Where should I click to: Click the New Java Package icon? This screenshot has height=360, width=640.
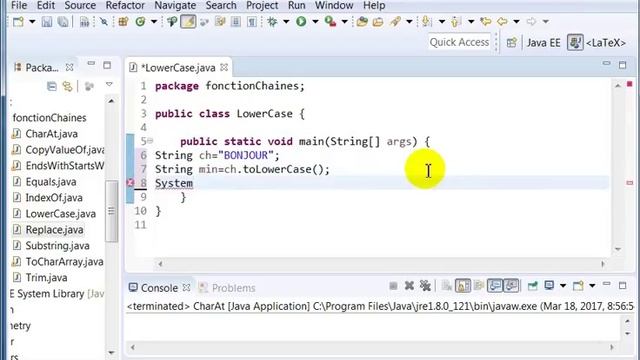point(123,22)
